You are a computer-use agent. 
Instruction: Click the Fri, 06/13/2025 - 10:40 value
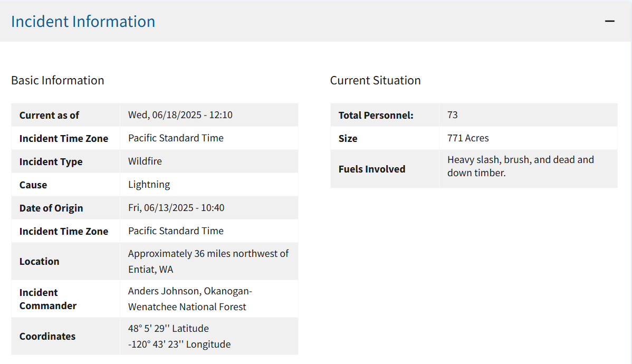pos(176,207)
